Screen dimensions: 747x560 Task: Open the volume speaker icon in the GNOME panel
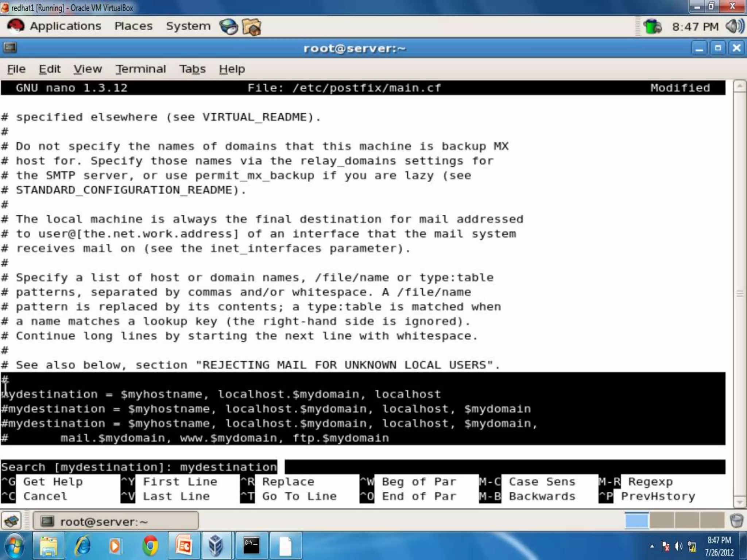734,27
